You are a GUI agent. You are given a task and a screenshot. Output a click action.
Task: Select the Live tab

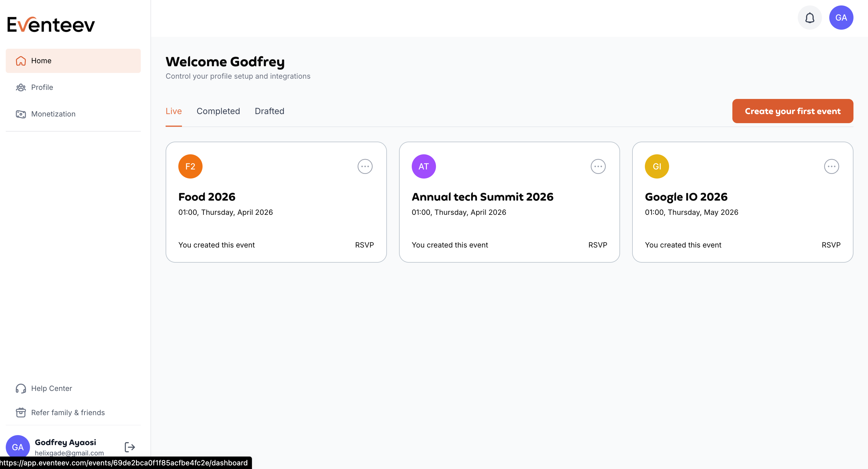point(173,111)
